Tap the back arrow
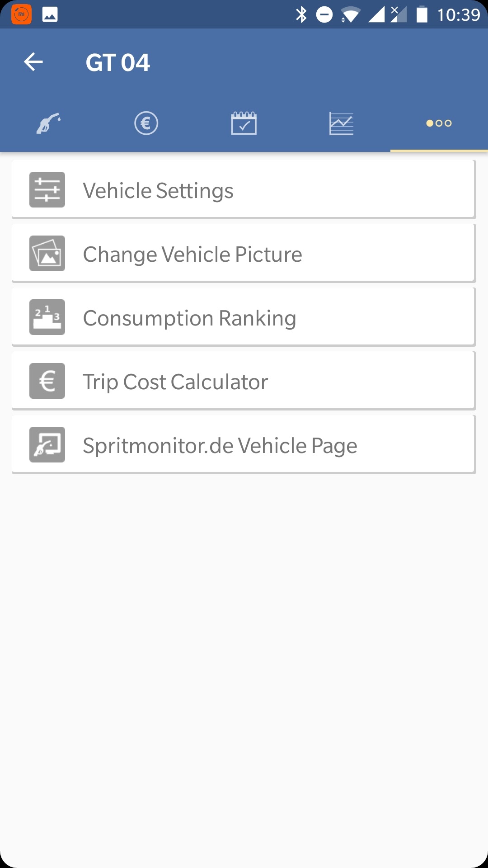This screenshot has height=868, width=488. pos(33,62)
